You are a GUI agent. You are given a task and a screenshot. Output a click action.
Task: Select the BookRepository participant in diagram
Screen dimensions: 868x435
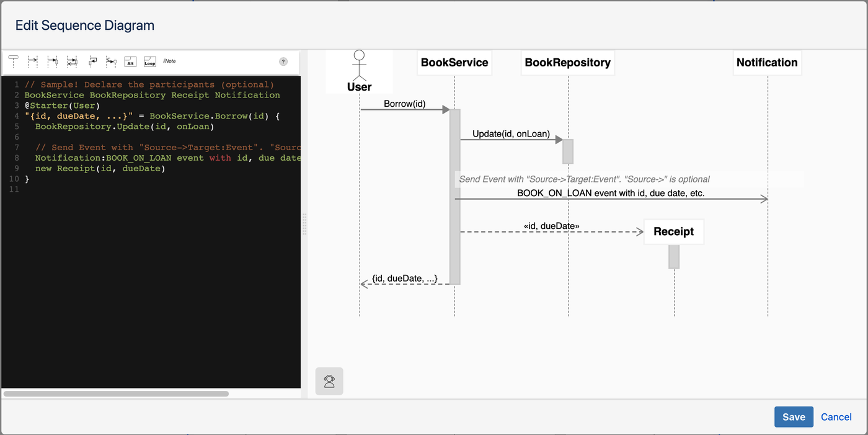pos(567,63)
